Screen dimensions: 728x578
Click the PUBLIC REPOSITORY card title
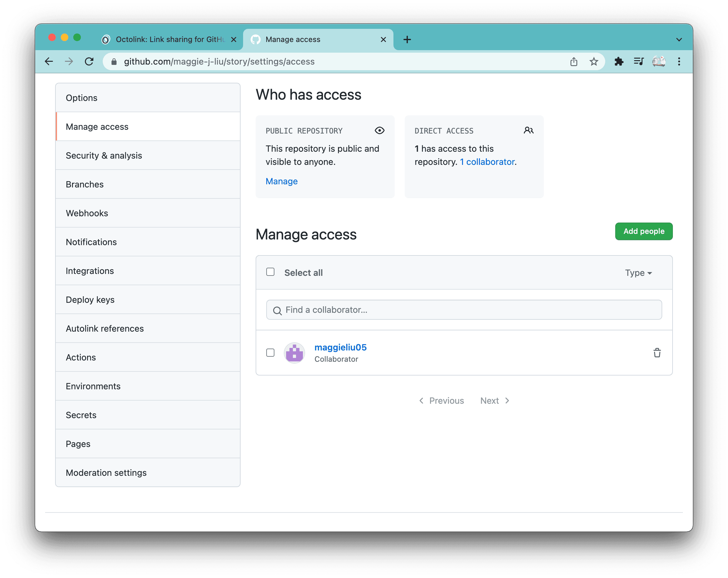click(x=304, y=131)
